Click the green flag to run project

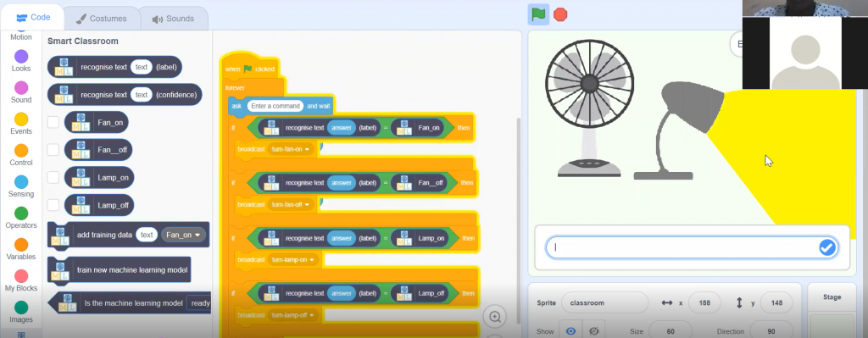[x=538, y=15]
